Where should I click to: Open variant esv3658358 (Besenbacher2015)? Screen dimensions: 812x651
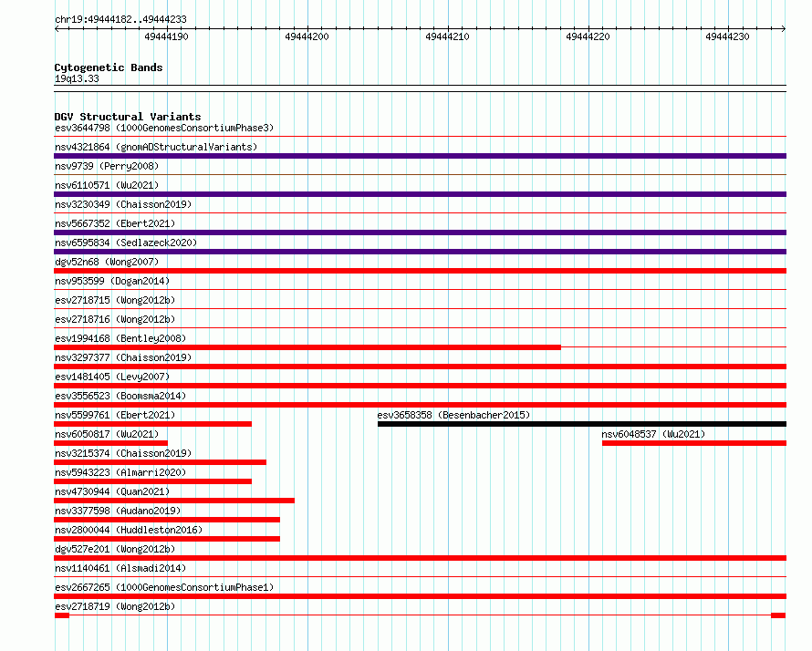(x=453, y=415)
